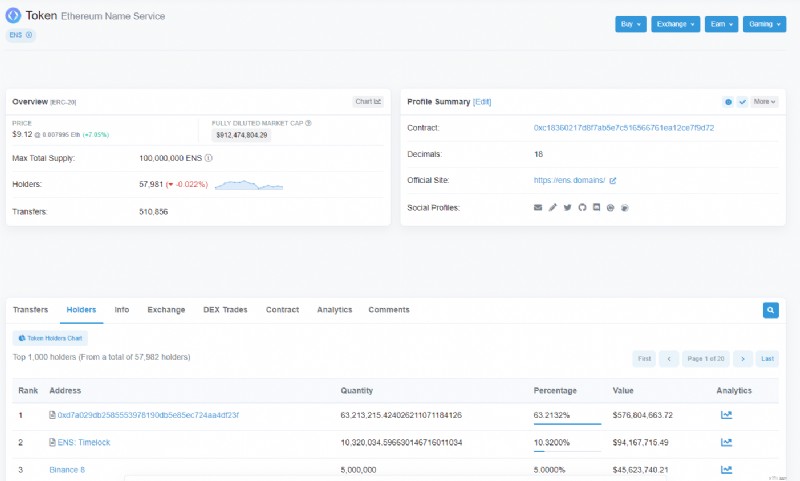Open the Exchange tab
This screenshot has height=481, width=800.
[x=166, y=310]
